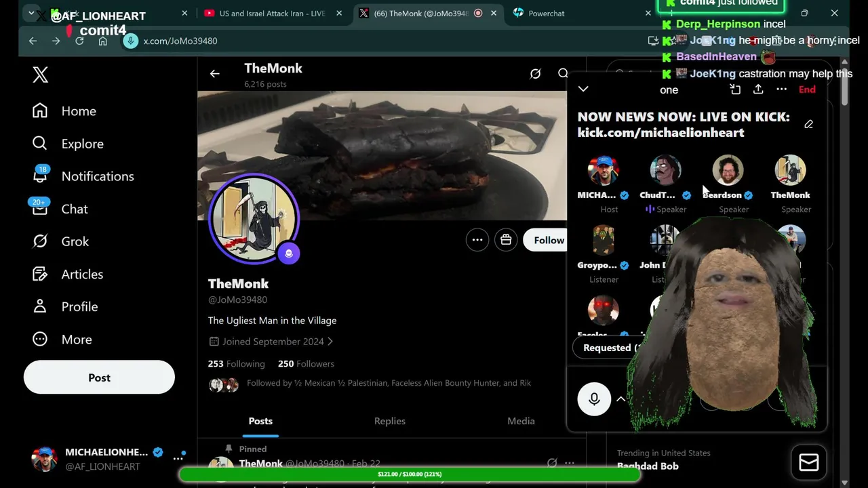
Task: Open the three-dot profile options button
Action: (x=477, y=240)
